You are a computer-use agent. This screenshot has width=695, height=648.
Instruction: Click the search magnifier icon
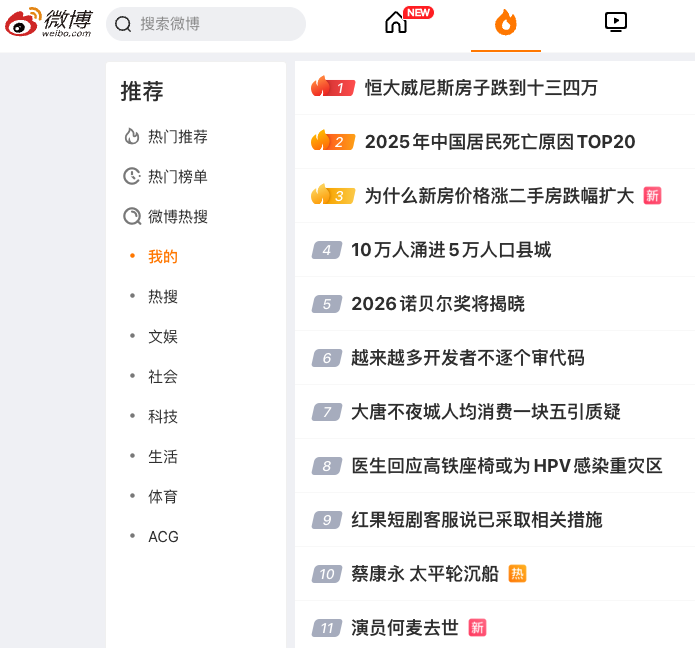(x=123, y=24)
